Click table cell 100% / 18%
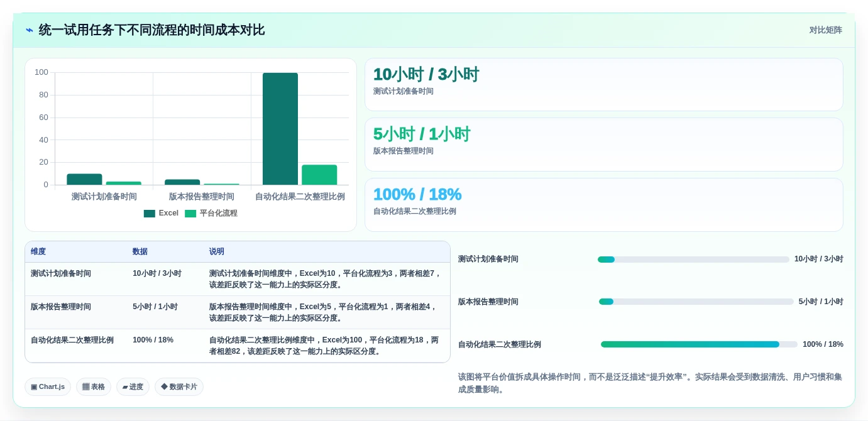 tap(153, 340)
